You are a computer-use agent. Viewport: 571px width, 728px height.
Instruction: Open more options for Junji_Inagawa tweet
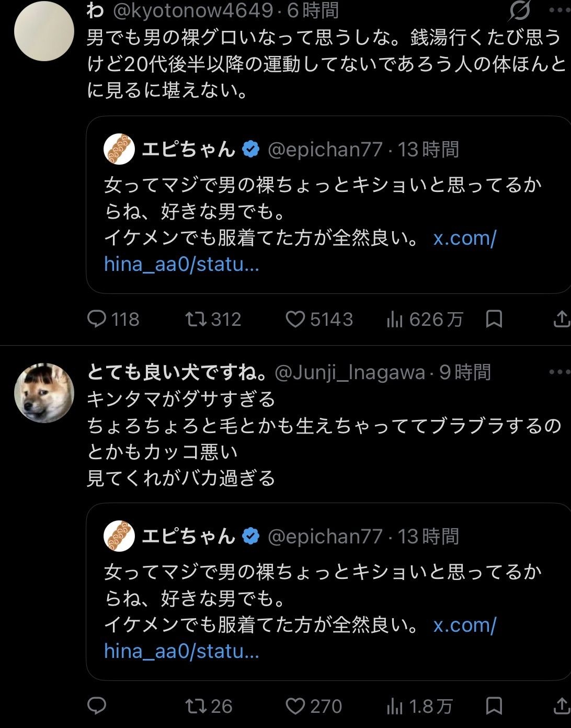[x=559, y=372]
